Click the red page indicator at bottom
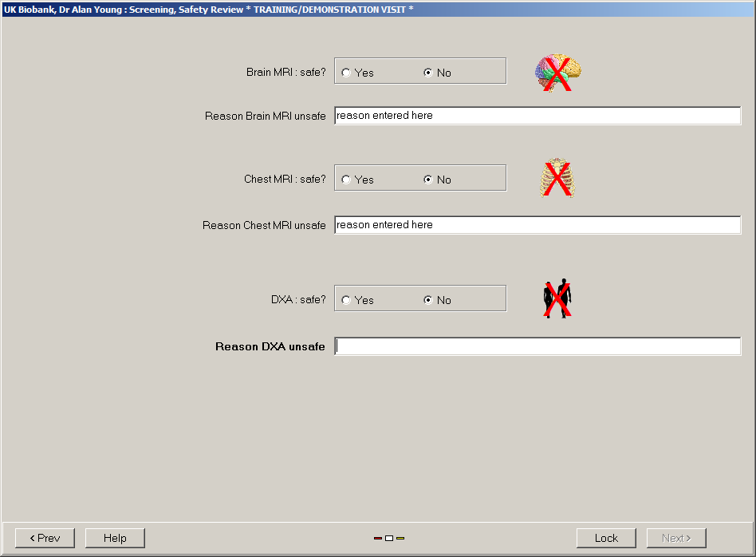This screenshot has width=756, height=557. 378,539
